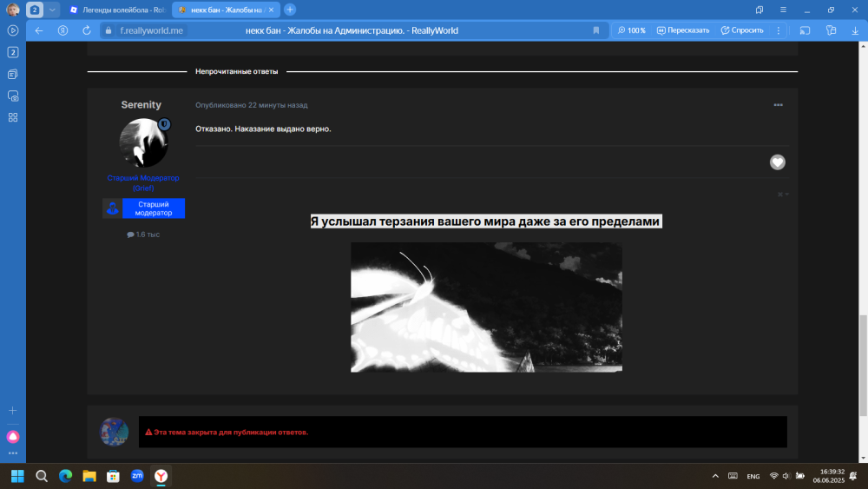Image resolution: width=868 pixels, height=489 pixels.
Task: Close the некк бан tab
Action: coord(271,10)
